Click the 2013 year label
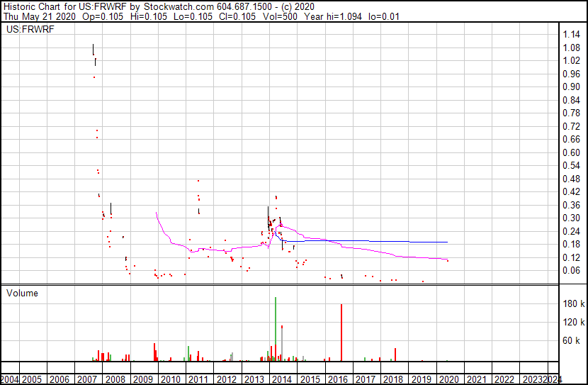Image resolution: width=588 pixels, height=385 pixels. (254, 379)
